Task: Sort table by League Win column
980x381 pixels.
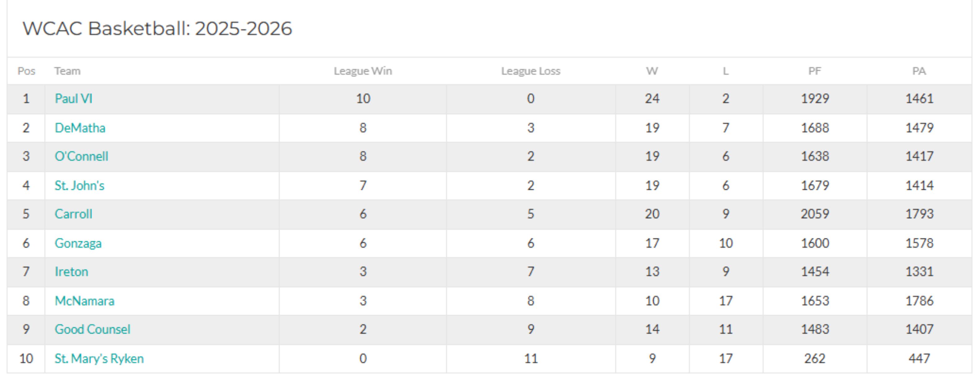Action: tap(363, 71)
